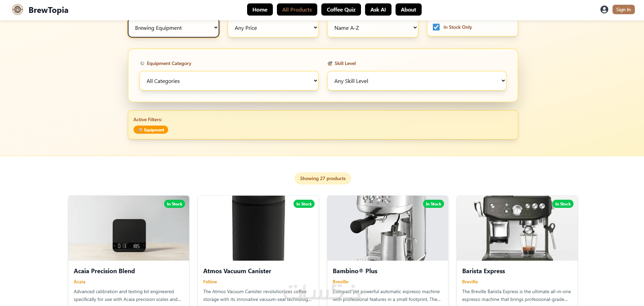Screen dimensions: 644x306
Task: Click In Stock badge on Acaia Precision Blend
Action: pos(175,204)
